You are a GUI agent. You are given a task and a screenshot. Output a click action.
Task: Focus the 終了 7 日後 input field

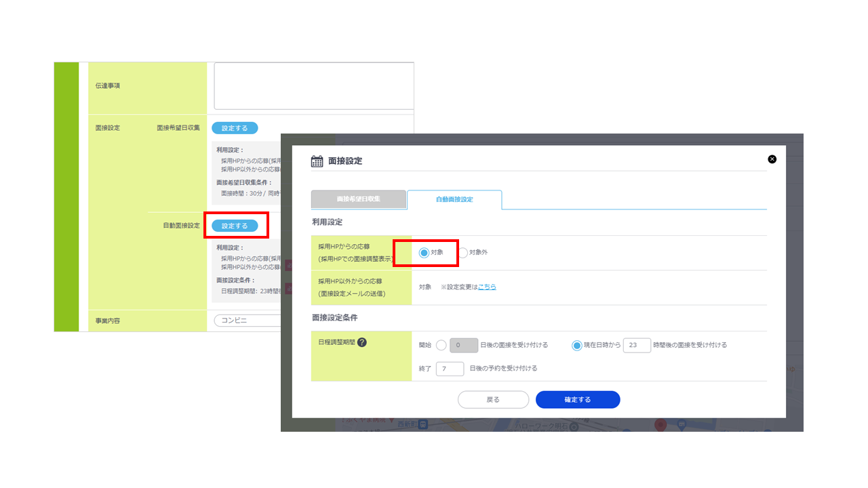[x=450, y=369]
